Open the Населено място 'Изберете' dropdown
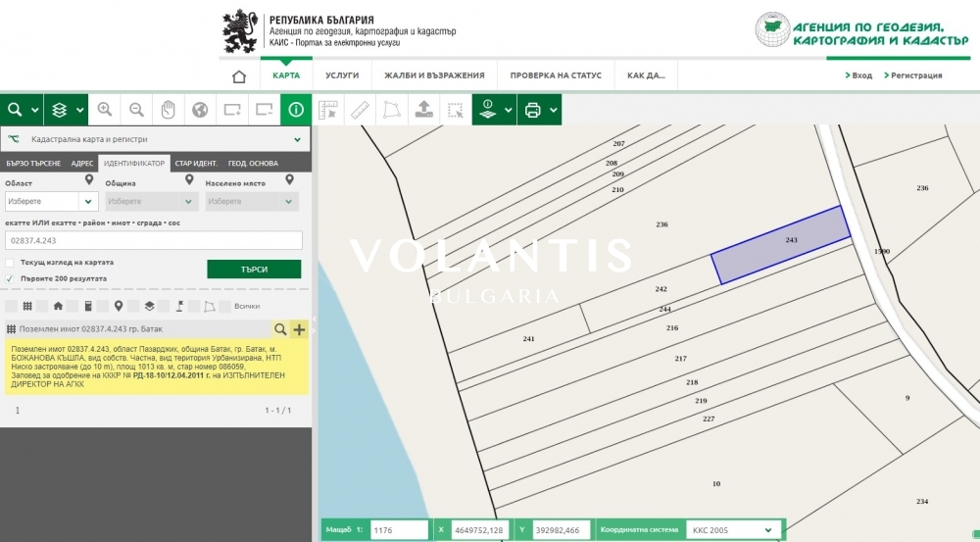Screen dimensions: 980x542 [x=251, y=201]
